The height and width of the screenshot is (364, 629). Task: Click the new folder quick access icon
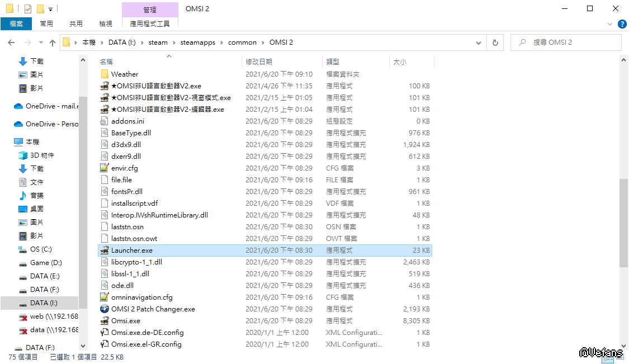pos(40,8)
